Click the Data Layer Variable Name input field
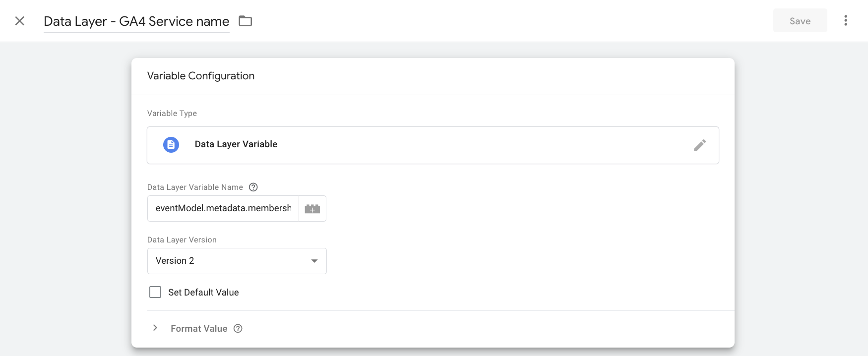This screenshot has height=356, width=868. point(223,208)
